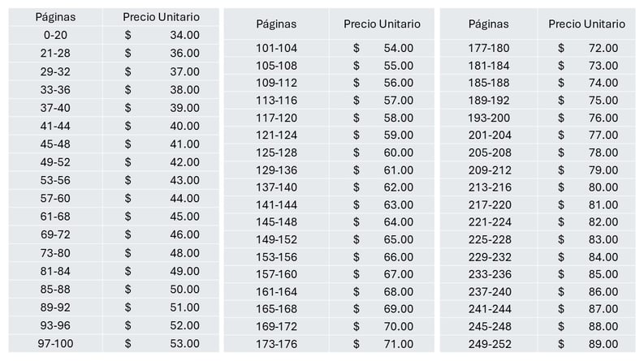Select the 97-100 pages row

(x=114, y=343)
